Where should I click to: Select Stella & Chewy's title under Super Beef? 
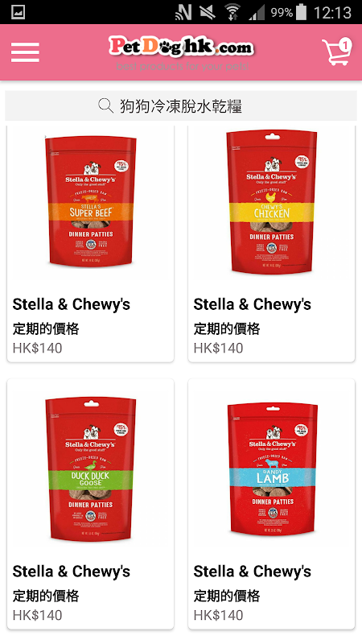pos(71,305)
